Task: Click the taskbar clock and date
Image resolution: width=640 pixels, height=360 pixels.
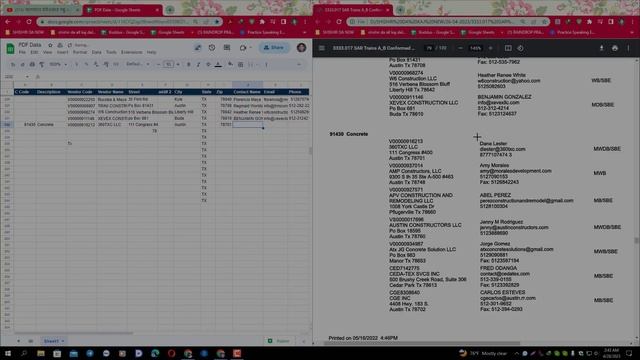Action: click(611, 353)
